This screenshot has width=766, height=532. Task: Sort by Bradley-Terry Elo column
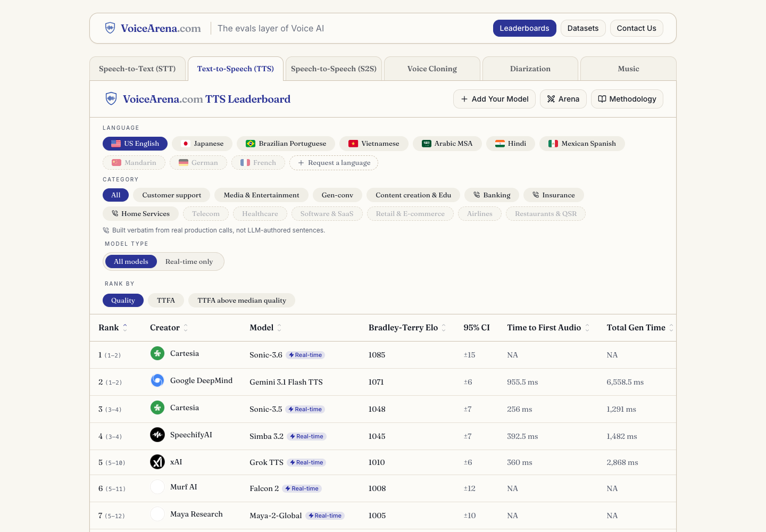pyautogui.click(x=407, y=328)
